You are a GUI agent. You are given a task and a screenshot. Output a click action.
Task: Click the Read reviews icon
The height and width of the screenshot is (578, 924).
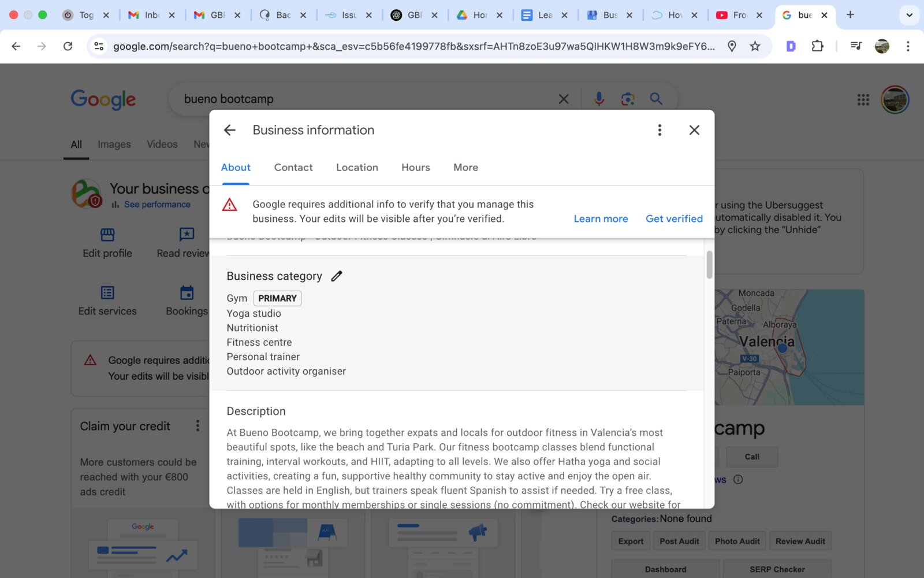pos(187,235)
